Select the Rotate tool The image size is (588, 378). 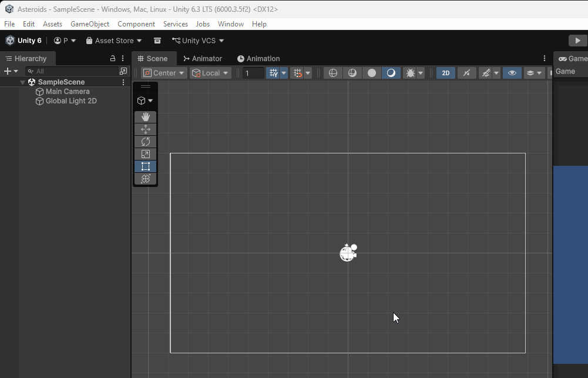point(146,142)
